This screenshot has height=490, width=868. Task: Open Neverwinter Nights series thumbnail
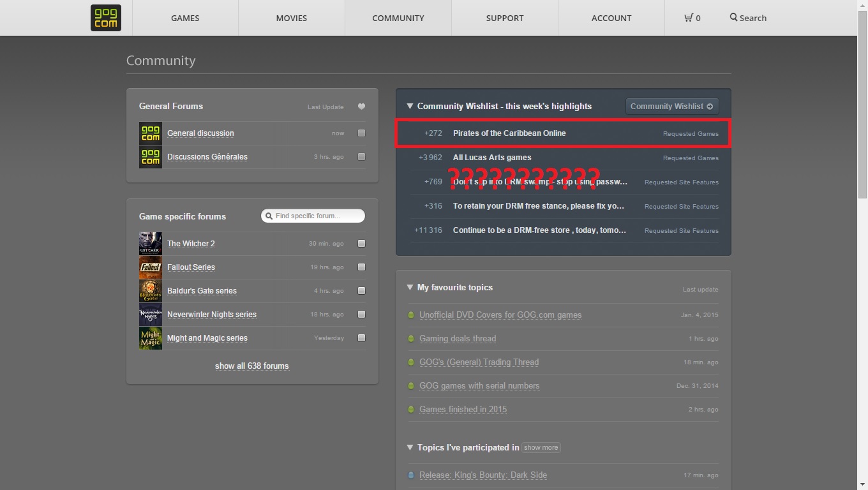point(151,315)
